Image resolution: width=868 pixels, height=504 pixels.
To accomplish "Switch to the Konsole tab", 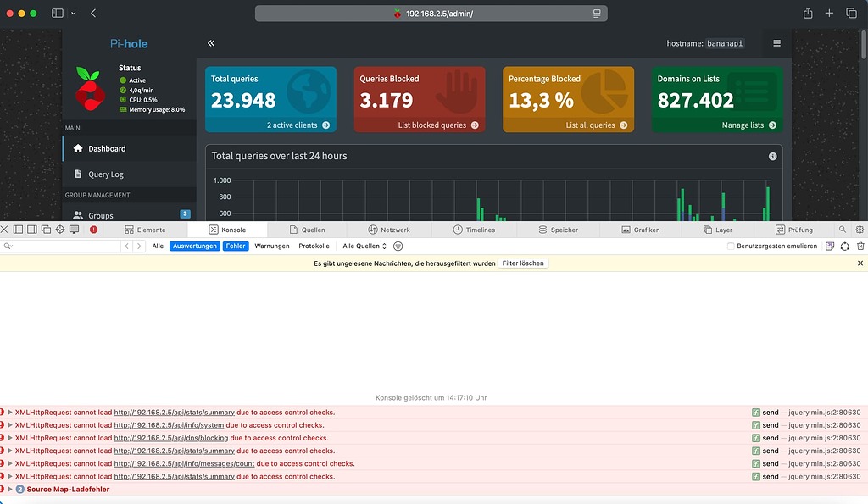I will (227, 230).
